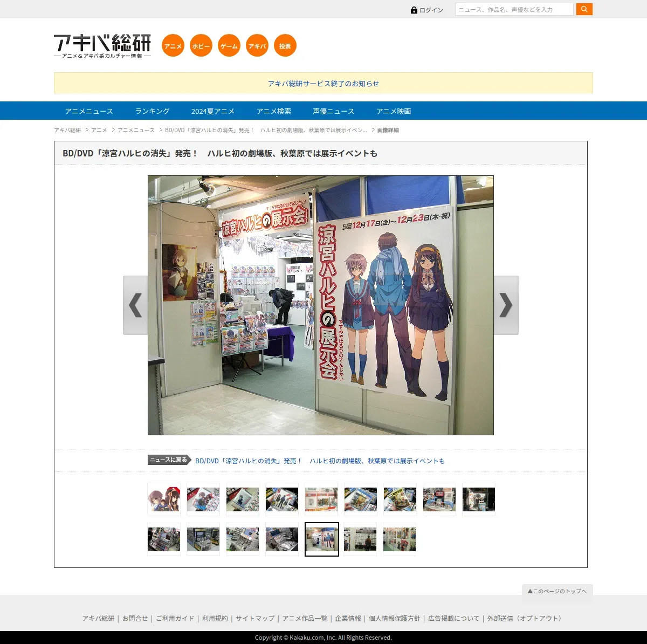647x644 pixels.
Task: Open アキバ総研サービス終了のお知らせ notice
Action: click(323, 84)
